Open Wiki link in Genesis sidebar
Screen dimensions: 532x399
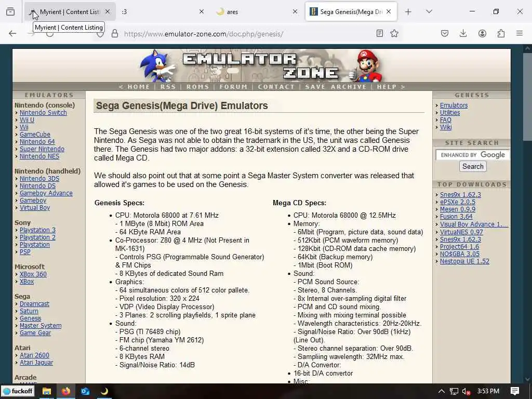446,127
